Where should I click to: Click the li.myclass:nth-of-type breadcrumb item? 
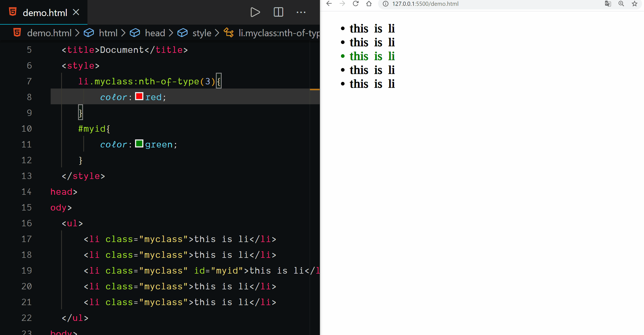pos(278,33)
